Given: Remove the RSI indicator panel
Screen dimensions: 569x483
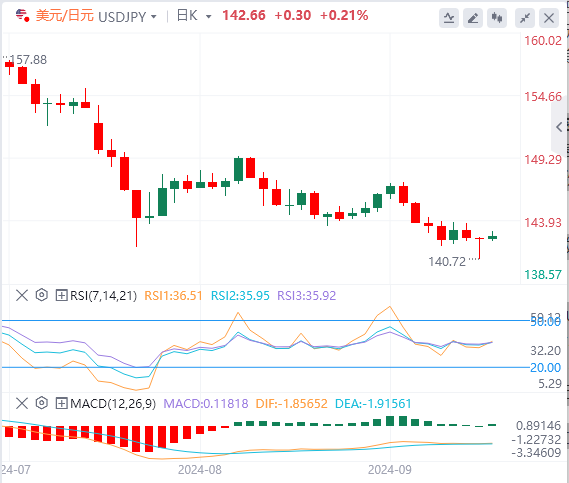Looking at the screenshot, I should pos(22,295).
